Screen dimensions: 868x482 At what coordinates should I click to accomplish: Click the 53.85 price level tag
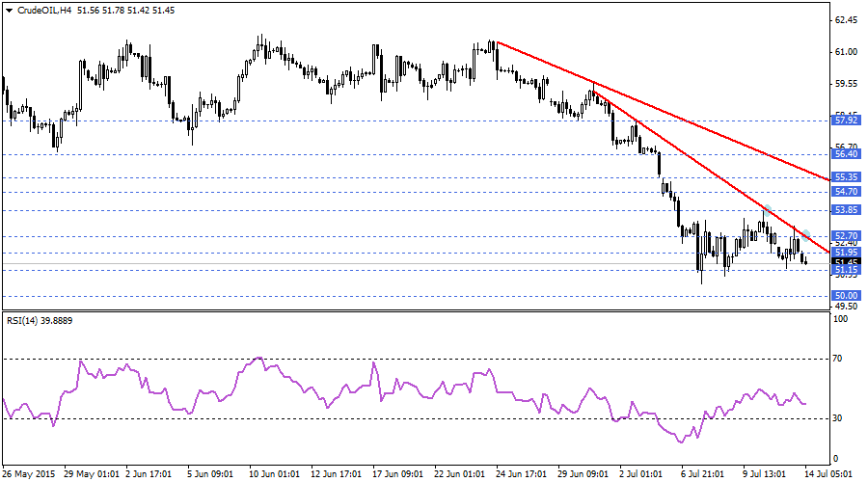(846, 210)
